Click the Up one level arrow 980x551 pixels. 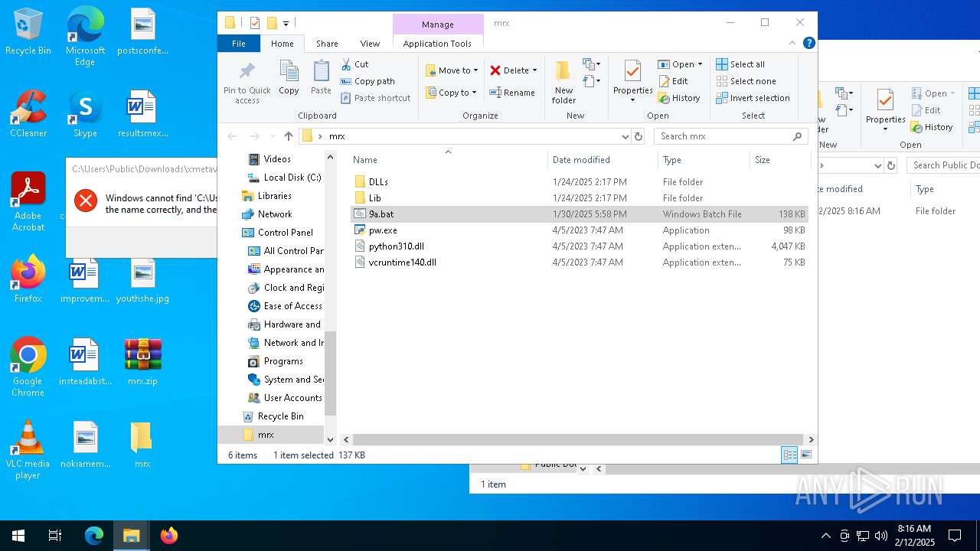tap(288, 136)
